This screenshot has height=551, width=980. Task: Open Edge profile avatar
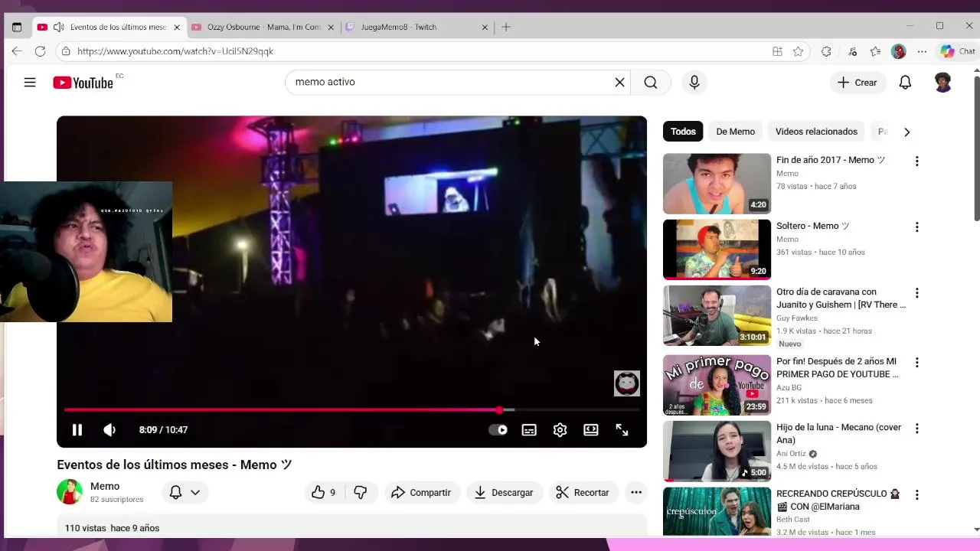tap(899, 51)
